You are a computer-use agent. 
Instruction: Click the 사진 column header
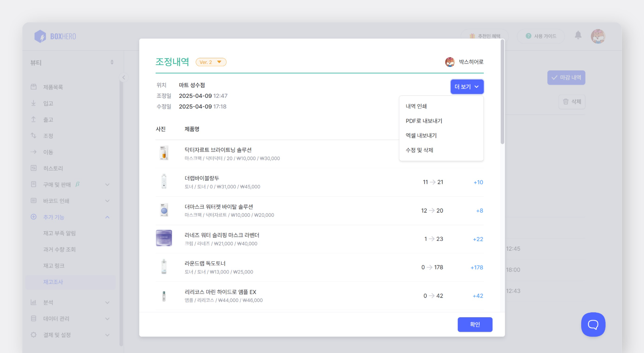point(161,129)
